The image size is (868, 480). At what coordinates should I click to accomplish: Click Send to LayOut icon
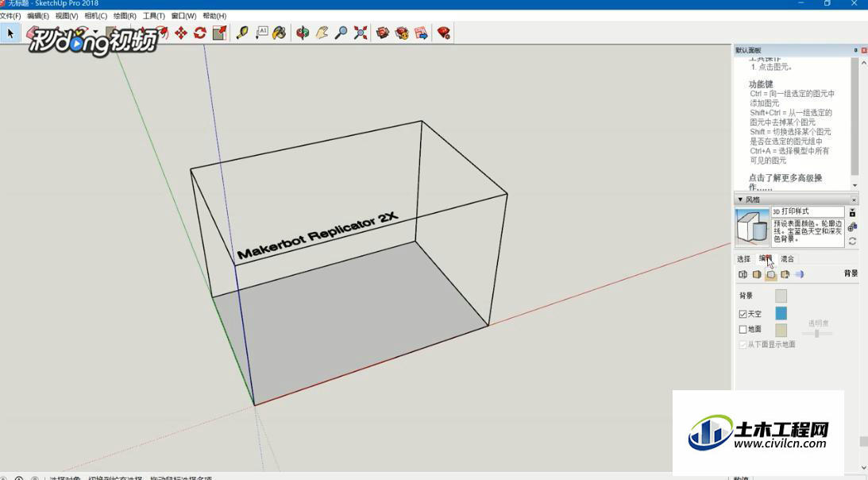(421, 33)
